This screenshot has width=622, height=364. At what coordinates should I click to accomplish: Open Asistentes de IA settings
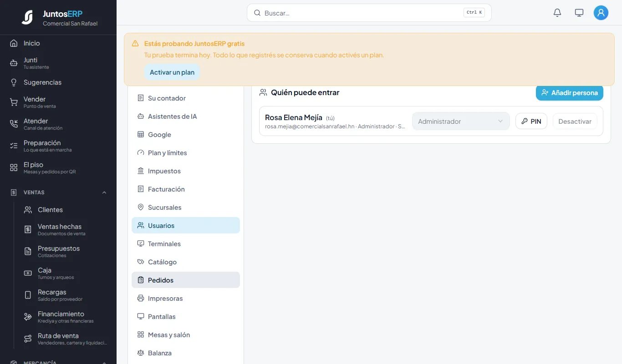point(186,116)
